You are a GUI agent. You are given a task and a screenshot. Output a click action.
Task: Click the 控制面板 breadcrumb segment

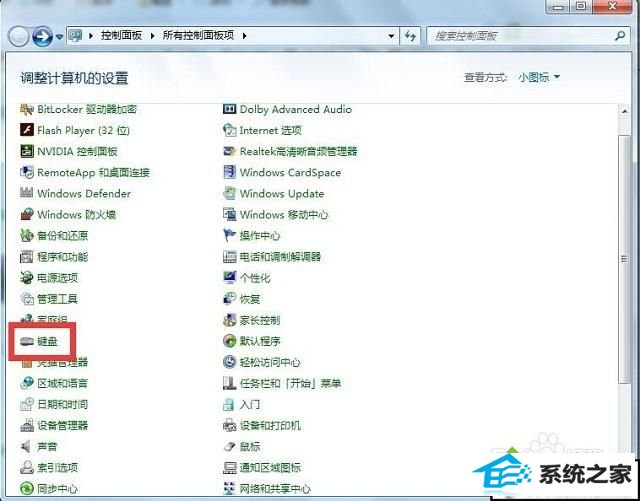tap(121, 36)
